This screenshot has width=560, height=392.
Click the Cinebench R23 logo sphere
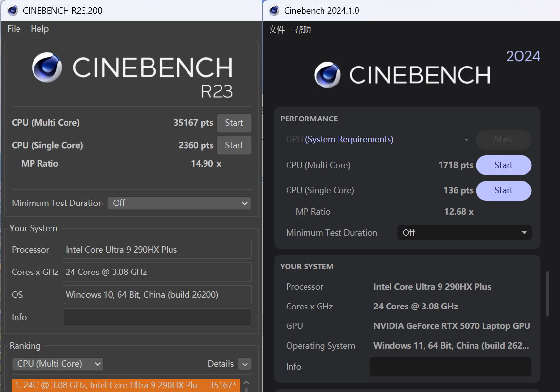pos(47,68)
